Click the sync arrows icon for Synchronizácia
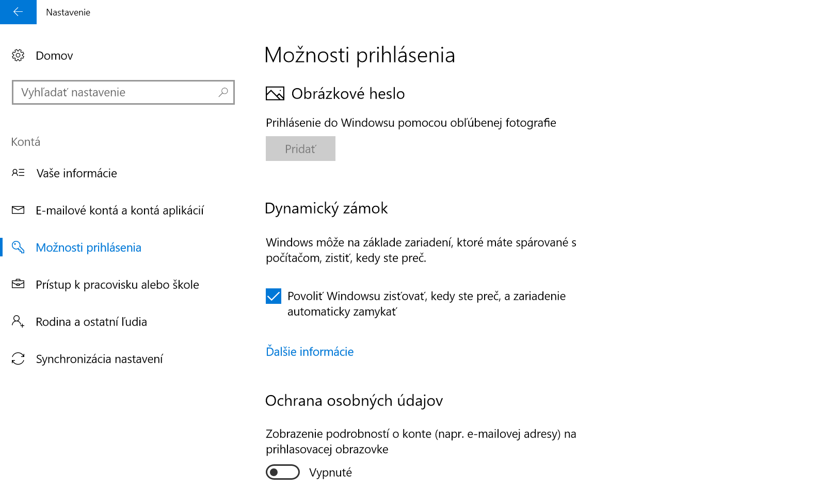The height and width of the screenshot is (504, 818). pyautogui.click(x=18, y=359)
